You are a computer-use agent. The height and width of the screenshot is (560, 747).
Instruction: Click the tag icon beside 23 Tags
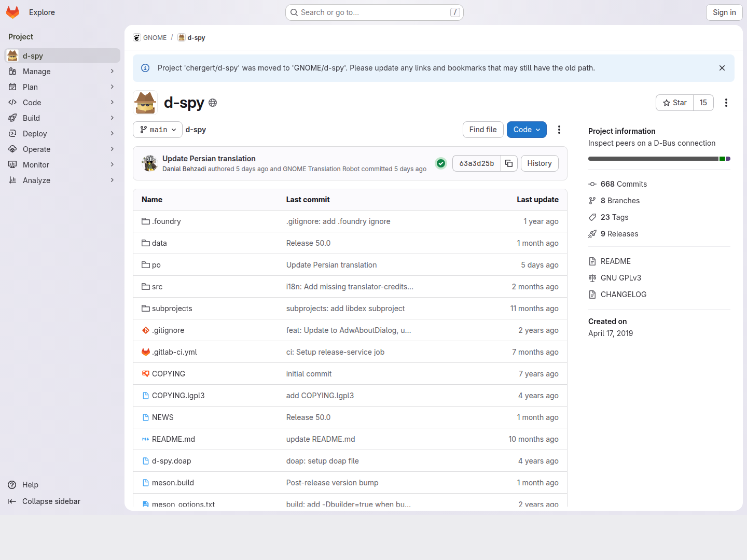592,217
